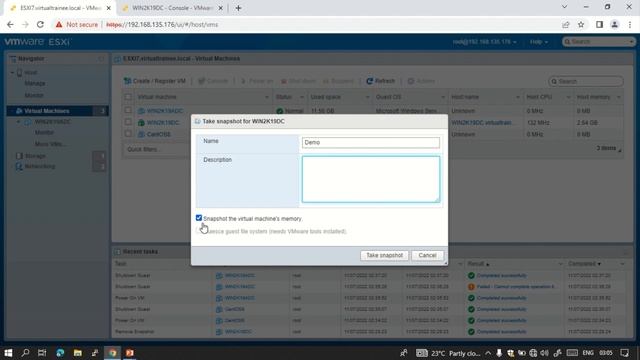Click the Console toolbar item
640x360 pixels.
point(213,81)
